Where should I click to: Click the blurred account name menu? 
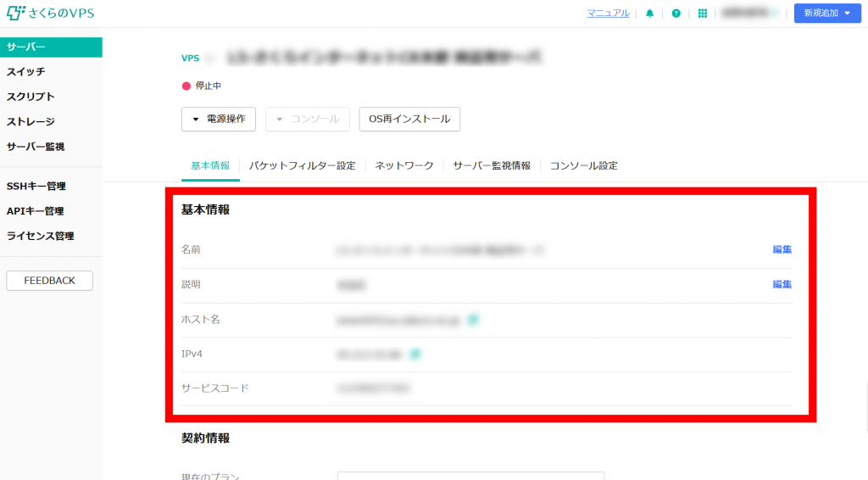(x=749, y=14)
